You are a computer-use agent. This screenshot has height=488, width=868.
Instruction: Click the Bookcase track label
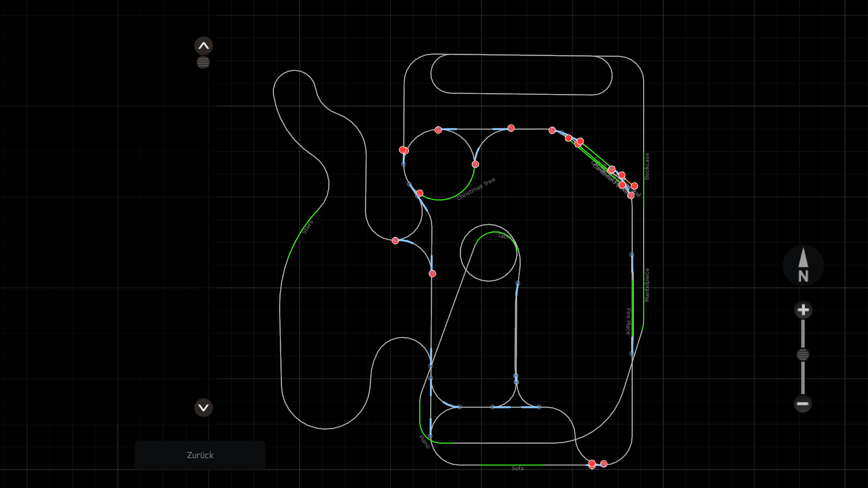647,166
